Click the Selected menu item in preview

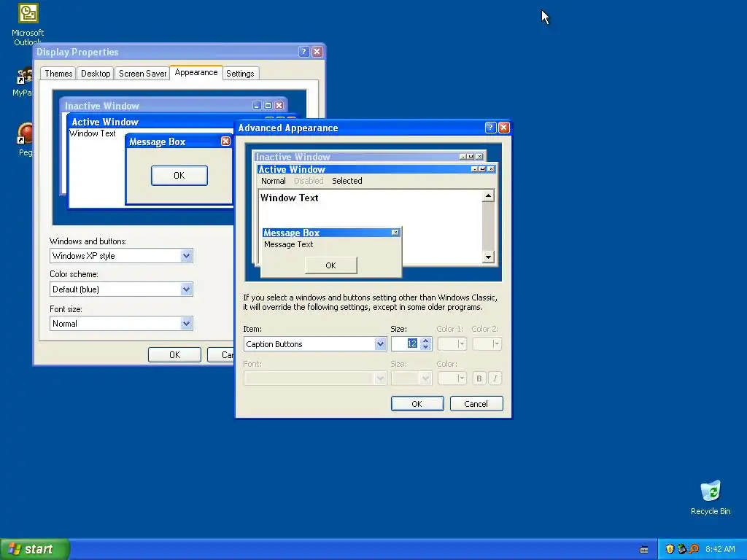click(347, 181)
